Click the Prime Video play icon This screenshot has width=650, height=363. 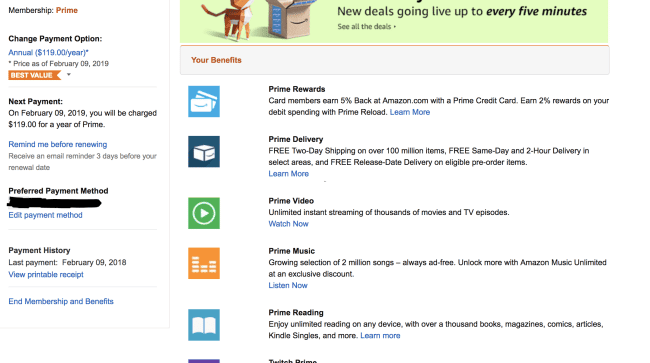pos(204,213)
